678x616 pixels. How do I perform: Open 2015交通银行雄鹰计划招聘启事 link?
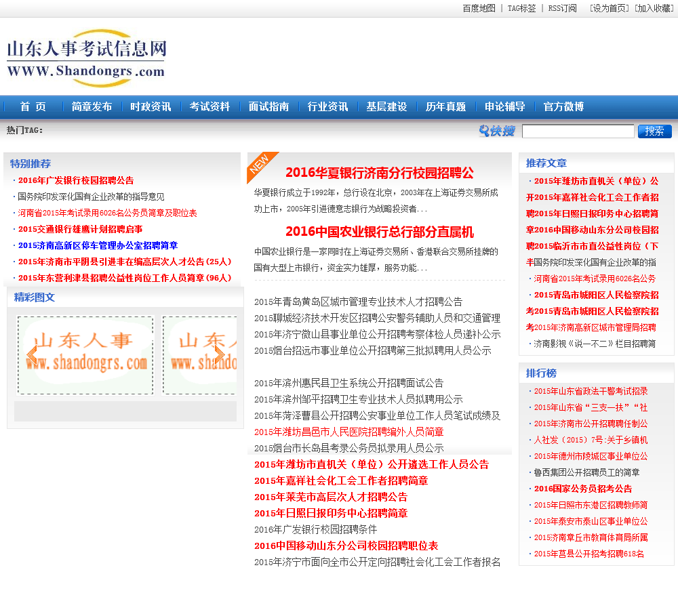[x=80, y=229]
